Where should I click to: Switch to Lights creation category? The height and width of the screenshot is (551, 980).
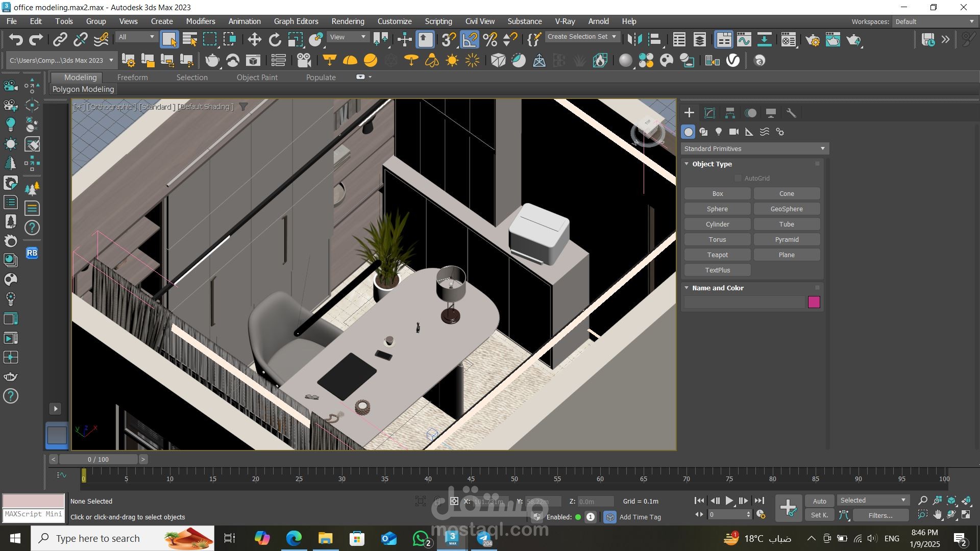click(719, 132)
